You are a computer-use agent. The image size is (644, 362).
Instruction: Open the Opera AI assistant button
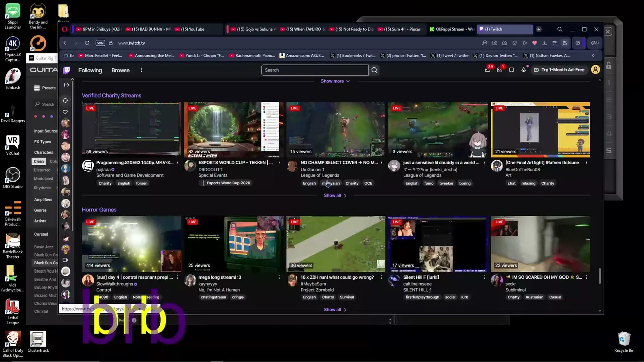[x=595, y=43]
